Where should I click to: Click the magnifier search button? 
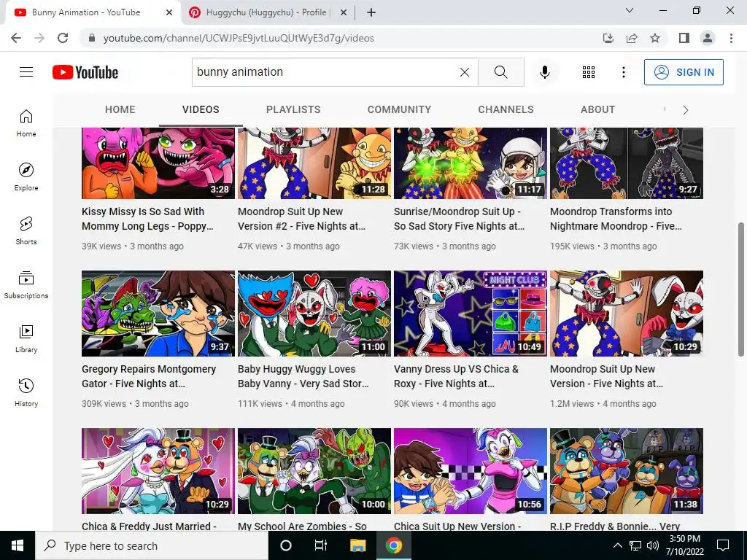(500, 72)
